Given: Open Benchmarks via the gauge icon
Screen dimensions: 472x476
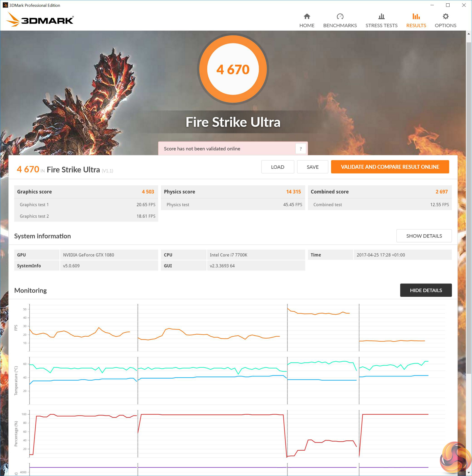Looking at the screenshot, I should point(340,17).
